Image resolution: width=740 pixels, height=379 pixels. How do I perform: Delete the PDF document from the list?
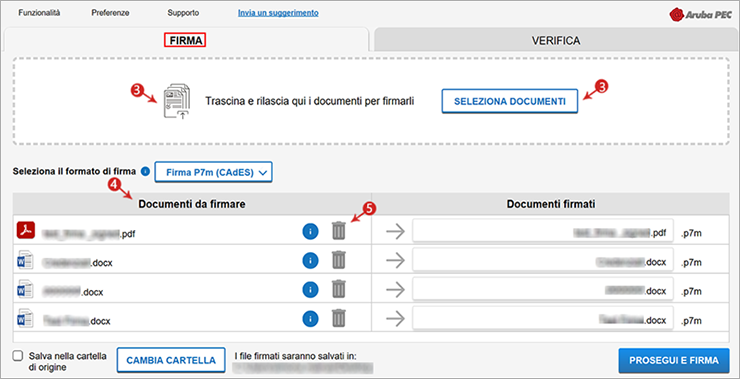pyautogui.click(x=338, y=231)
